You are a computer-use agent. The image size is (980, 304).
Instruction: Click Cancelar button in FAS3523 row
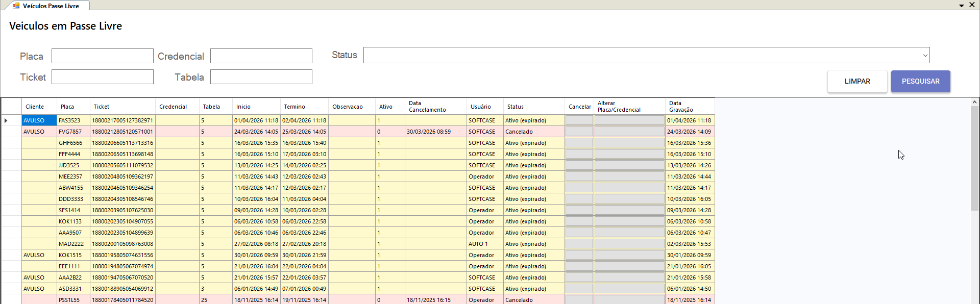point(579,120)
